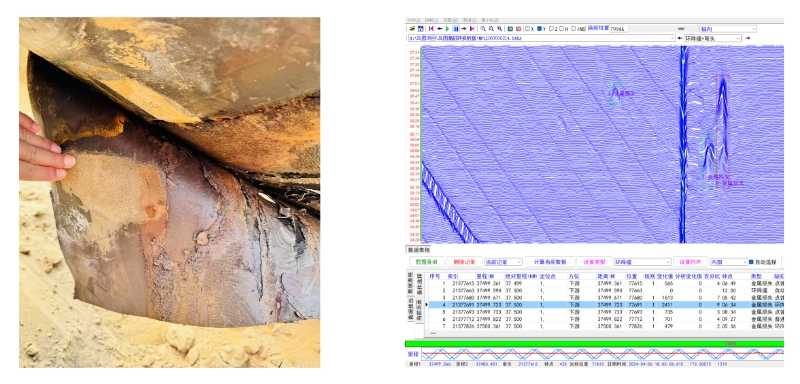Screen dimensions: 800x384
Task: Enable the X axis checkbox
Action: pyautogui.click(x=527, y=29)
